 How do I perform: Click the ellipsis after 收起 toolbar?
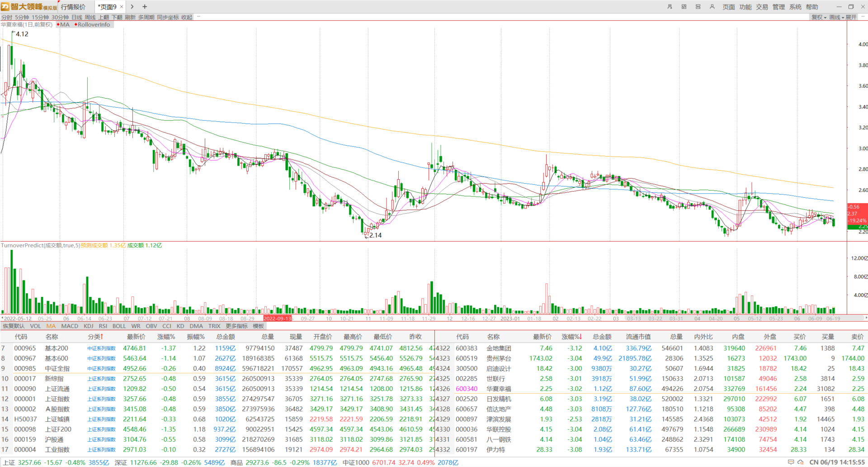[198, 17]
